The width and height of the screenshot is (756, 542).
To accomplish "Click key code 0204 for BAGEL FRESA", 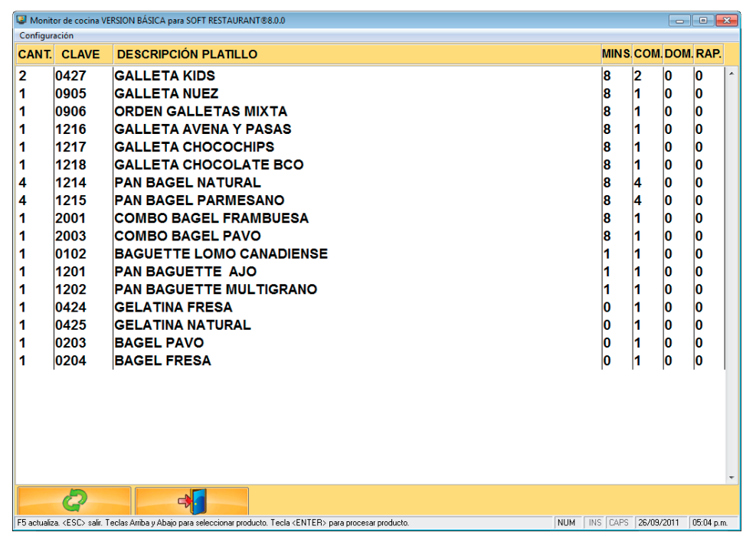I will click(x=70, y=361).
